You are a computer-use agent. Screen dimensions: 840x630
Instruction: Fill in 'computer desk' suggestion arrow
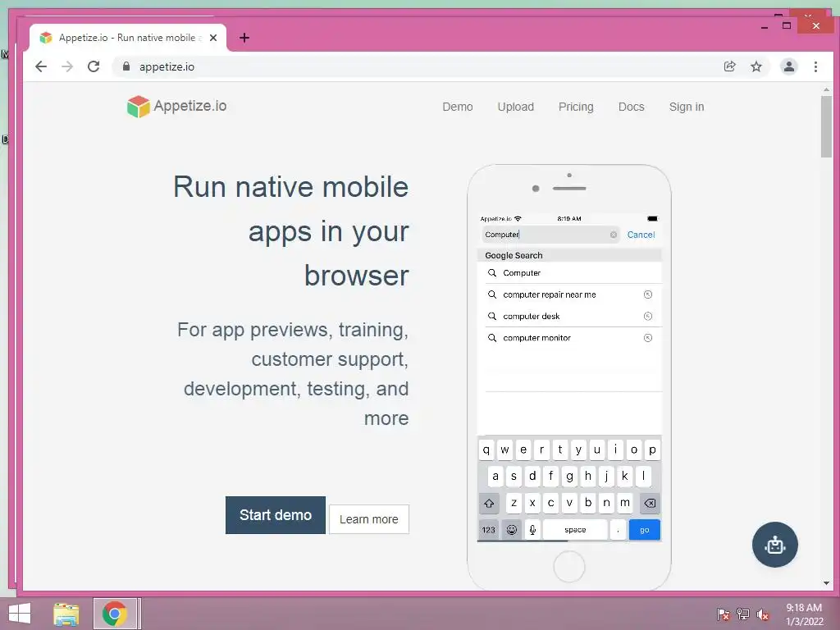(648, 316)
